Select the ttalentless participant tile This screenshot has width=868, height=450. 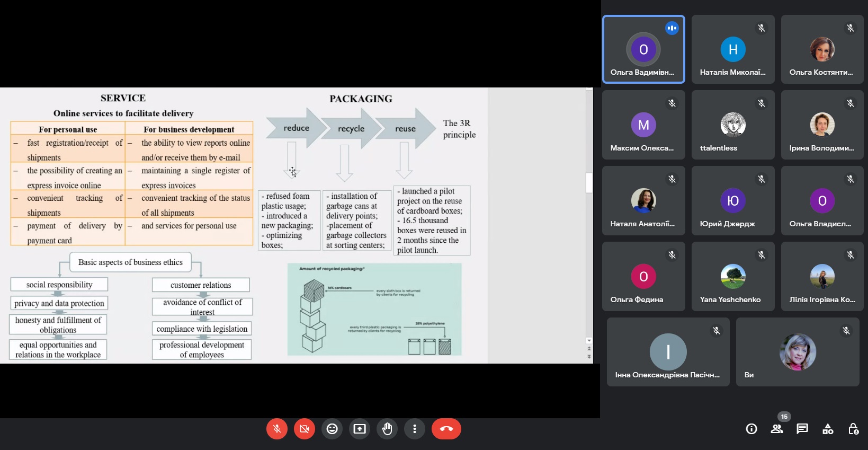[x=733, y=125]
